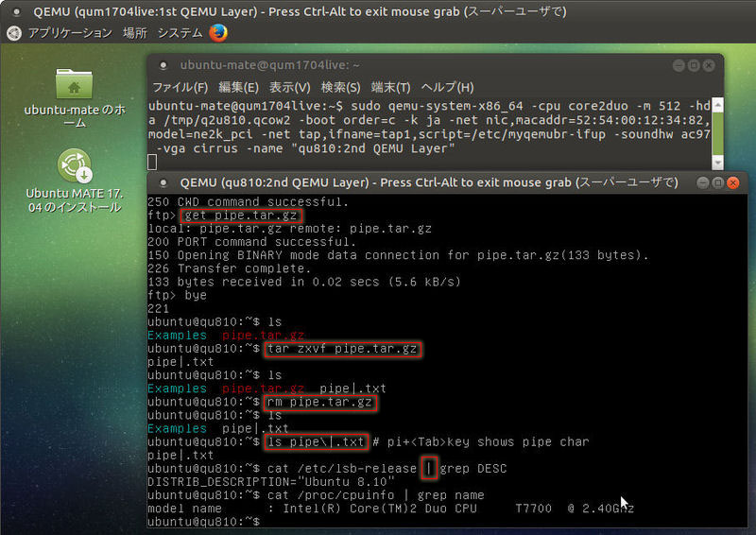Click '226 Transfer complete.' line

tap(229, 268)
